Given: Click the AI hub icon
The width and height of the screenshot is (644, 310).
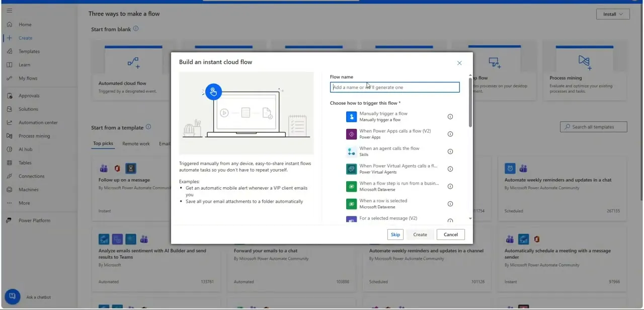Looking at the screenshot, I should (9, 149).
